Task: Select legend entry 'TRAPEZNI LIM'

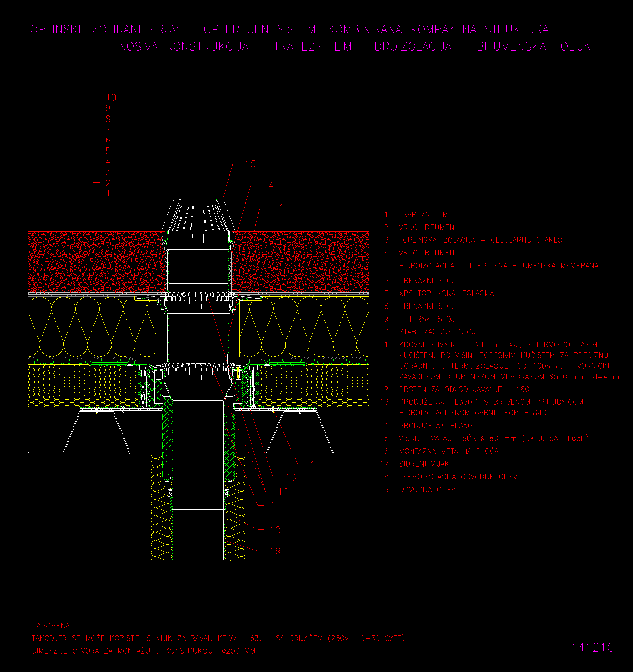Action: tap(423, 215)
